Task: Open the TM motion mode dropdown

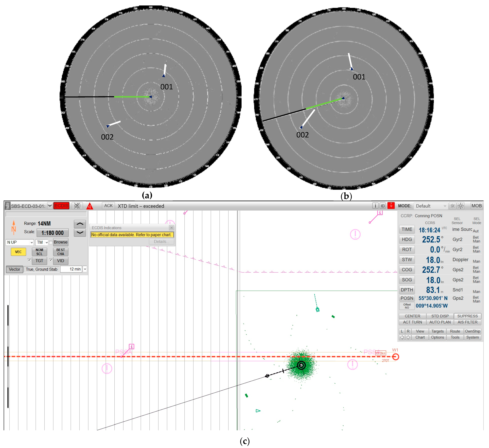Action: (x=42, y=242)
